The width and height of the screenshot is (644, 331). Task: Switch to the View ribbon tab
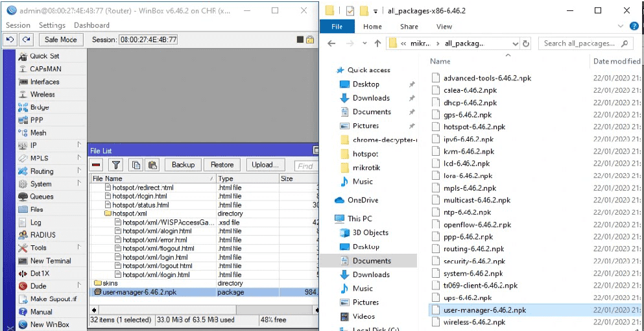tap(444, 27)
